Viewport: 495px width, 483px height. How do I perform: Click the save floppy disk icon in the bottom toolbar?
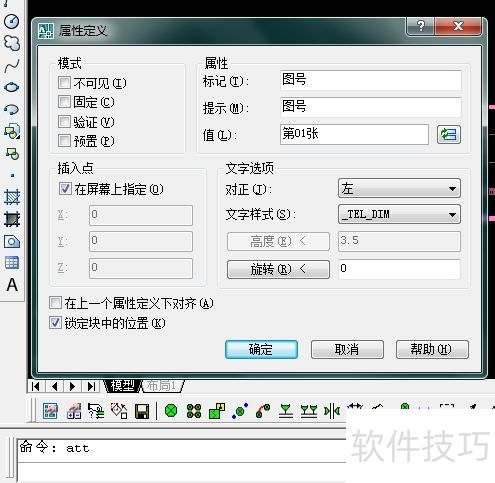point(142,411)
